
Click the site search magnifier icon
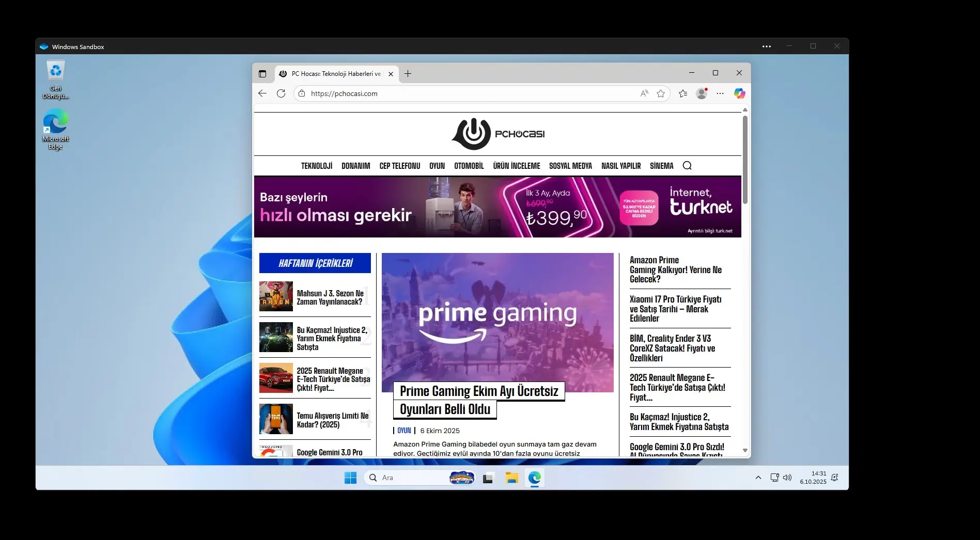[687, 166]
